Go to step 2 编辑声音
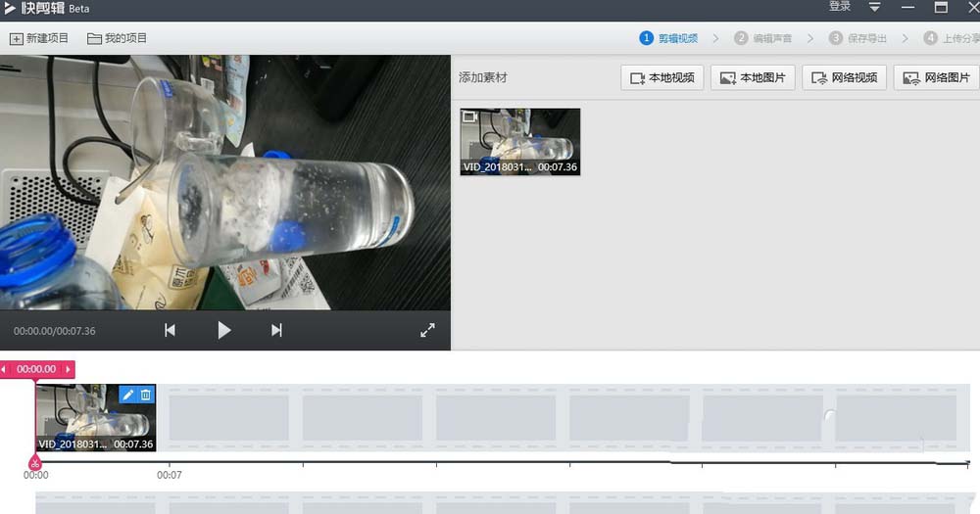The height and width of the screenshot is (514, 980). point(763,38)
